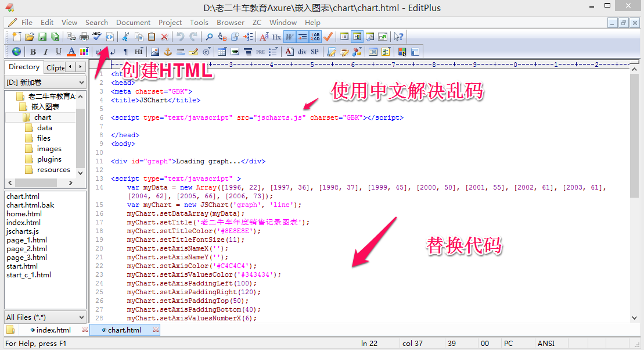
Task: Open the color palette grid icon
Action: 84,52
